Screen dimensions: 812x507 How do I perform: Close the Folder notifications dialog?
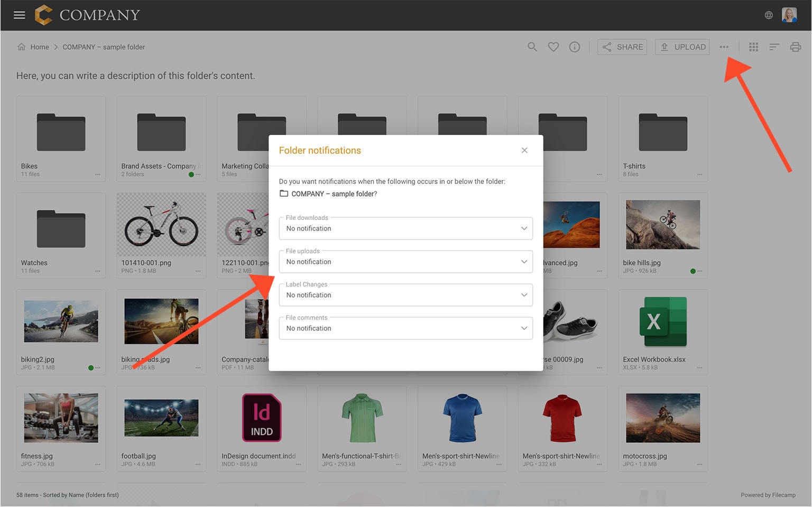[x=524, y=150]
